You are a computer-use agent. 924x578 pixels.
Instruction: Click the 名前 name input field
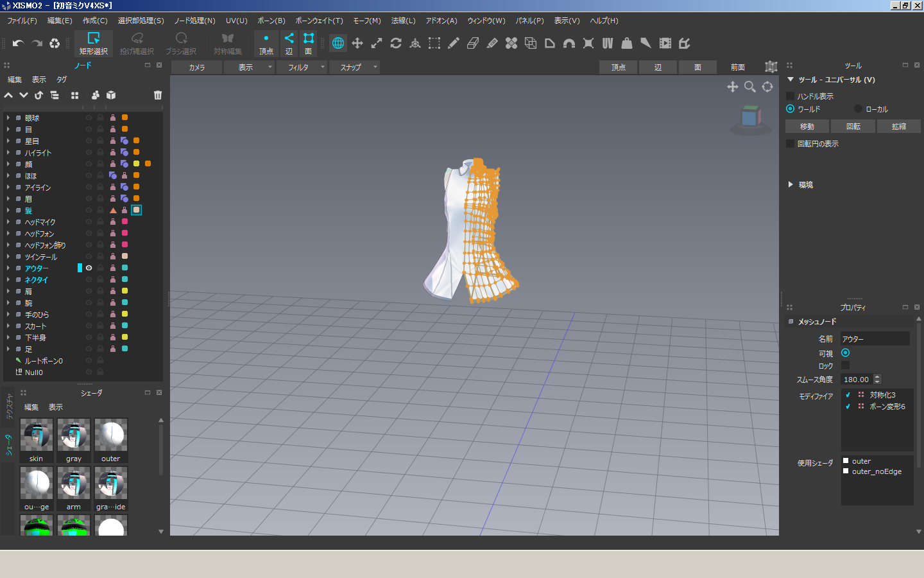875,338
